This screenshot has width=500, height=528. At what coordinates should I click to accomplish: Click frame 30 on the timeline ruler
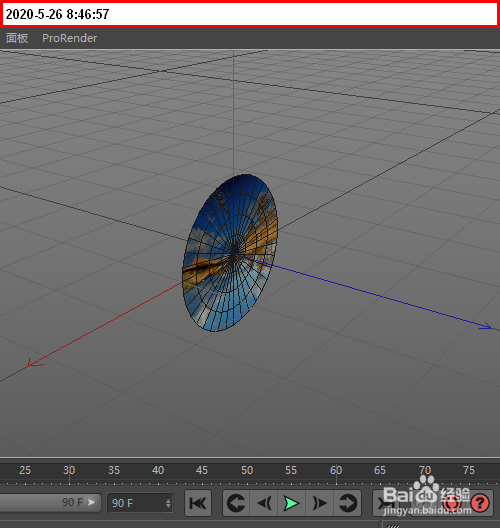click(69, 470)
